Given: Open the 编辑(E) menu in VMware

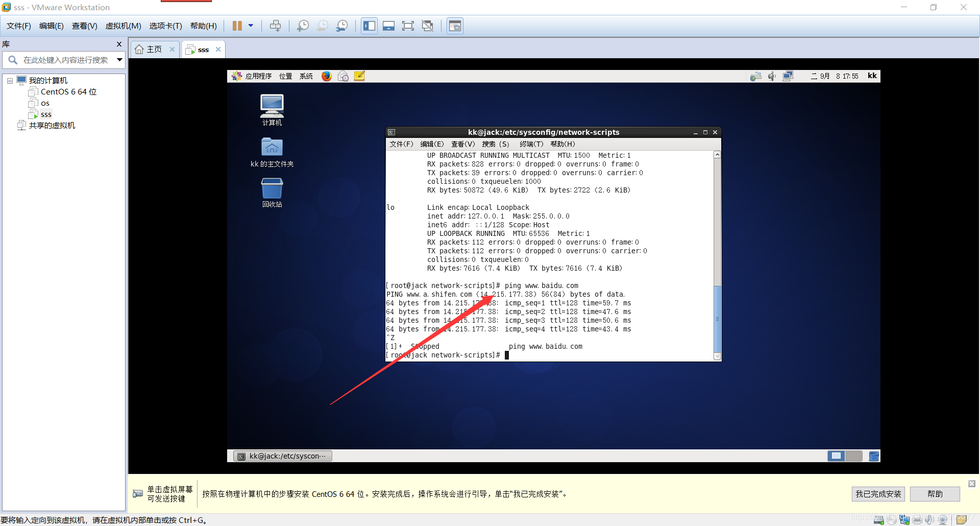Looking at the screenshot, I should pos(52,26).
